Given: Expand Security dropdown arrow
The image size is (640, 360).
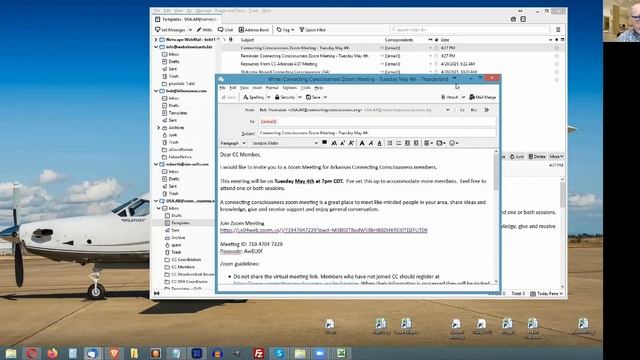Looking at the screenshot, I should click(300, 97).
